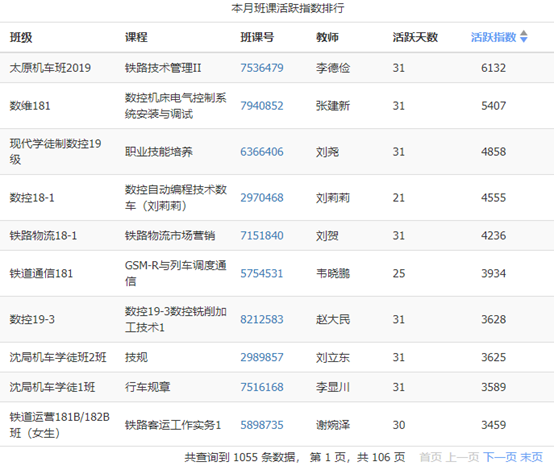Image resolution: width=554 pixels, height=470 pixels.
Task: Open class number 5898735 link
Action: (x=262, y=425)
